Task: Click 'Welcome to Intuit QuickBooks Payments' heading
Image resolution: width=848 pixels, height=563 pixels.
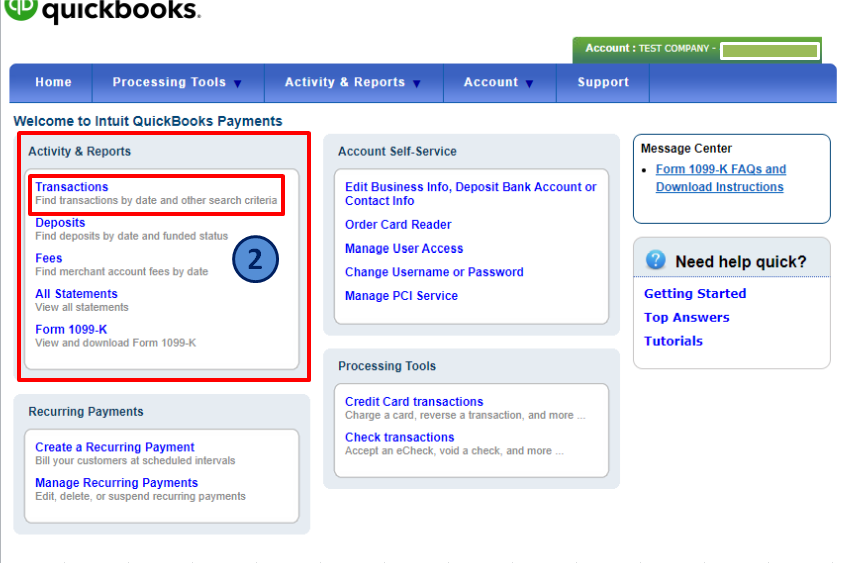Action: (x=148, y=121)
